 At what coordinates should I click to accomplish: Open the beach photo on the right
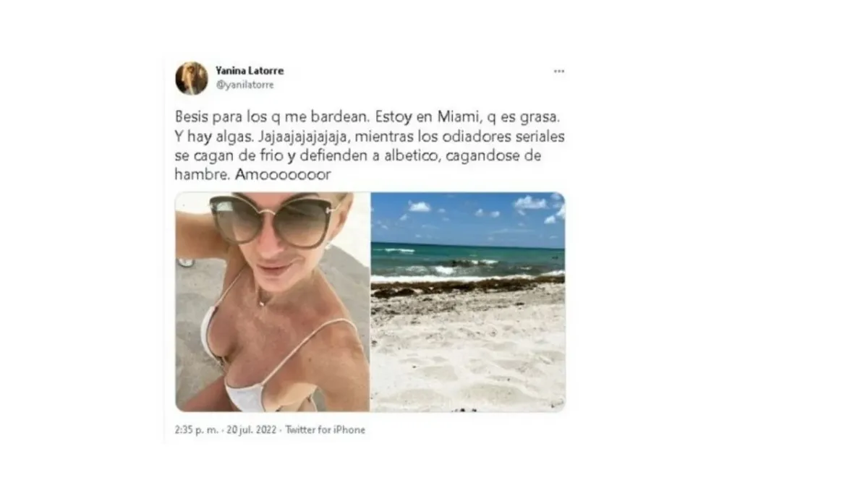pyautogui.click(x=468, y=302)
